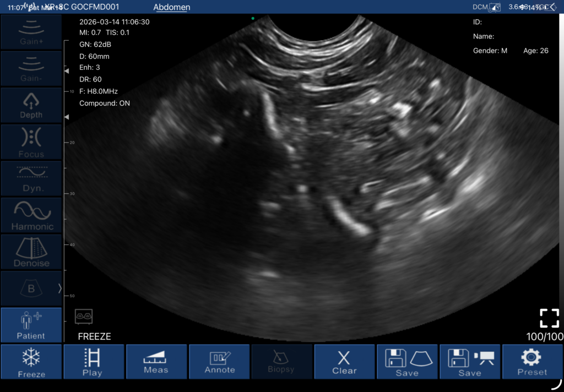Toggle Harmonic imaging mode

(31, 215)
